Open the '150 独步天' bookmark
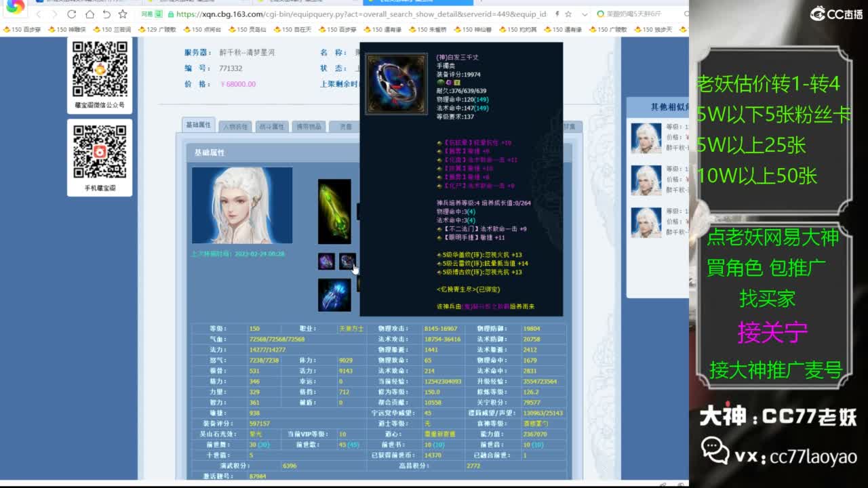868x488 pixels. click(x=653, y=29)
